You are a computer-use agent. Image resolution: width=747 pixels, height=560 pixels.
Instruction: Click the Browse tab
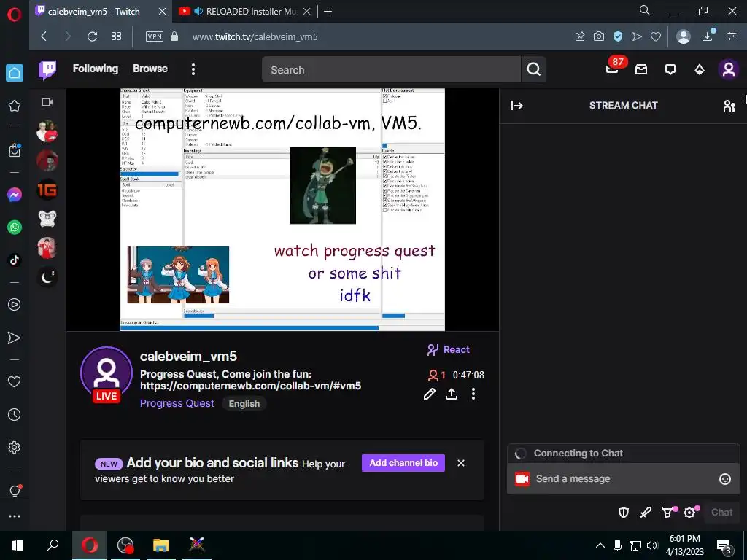coord(150,69)
